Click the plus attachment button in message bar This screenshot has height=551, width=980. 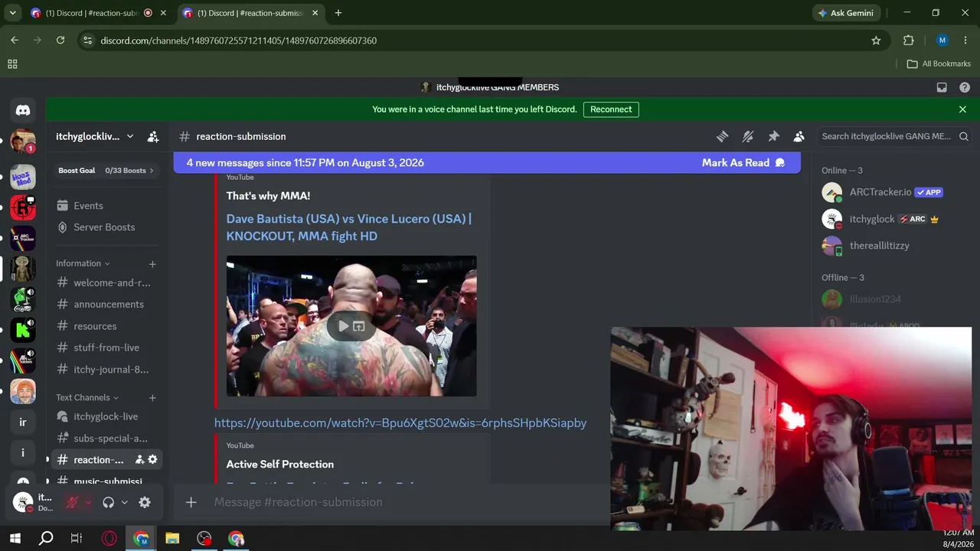click(191, 502)
